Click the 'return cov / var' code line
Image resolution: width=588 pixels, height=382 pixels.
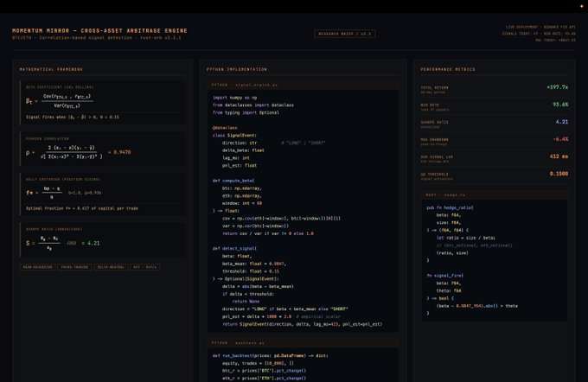tap(268, 233)
